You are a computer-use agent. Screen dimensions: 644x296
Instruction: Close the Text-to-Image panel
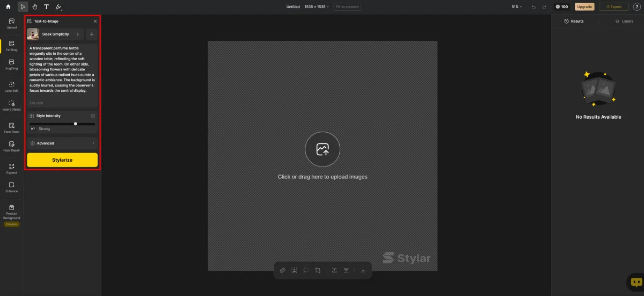[x=95, y=21]
